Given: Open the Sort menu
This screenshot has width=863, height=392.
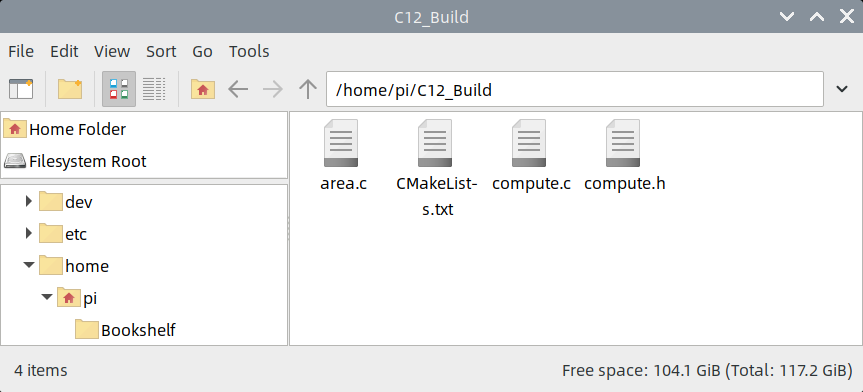Looking at the screenshot, I should pos(161,52).
